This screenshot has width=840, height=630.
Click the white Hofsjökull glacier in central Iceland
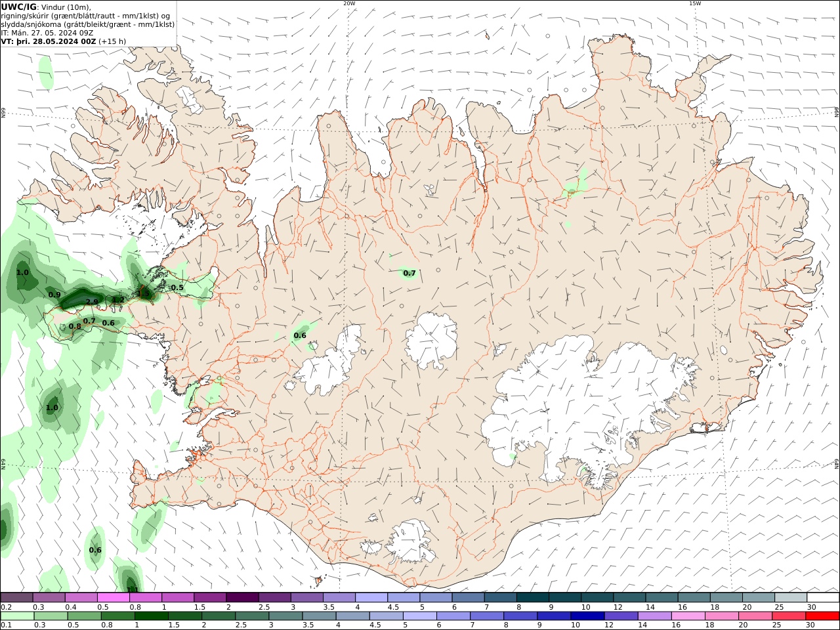point(431,341)
